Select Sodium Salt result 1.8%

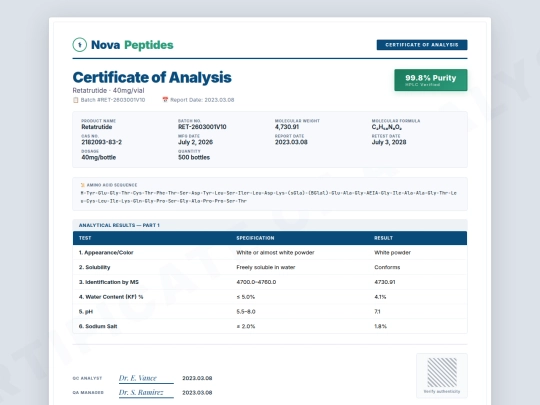pos(381,326)
